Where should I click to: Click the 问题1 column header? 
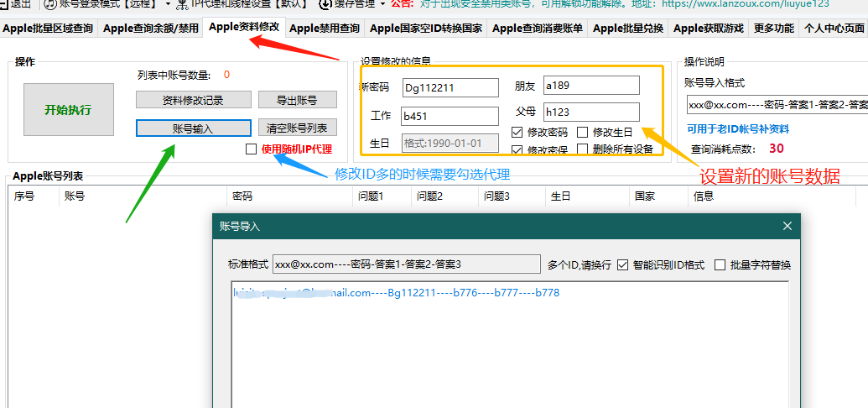(x=382, y=196)
